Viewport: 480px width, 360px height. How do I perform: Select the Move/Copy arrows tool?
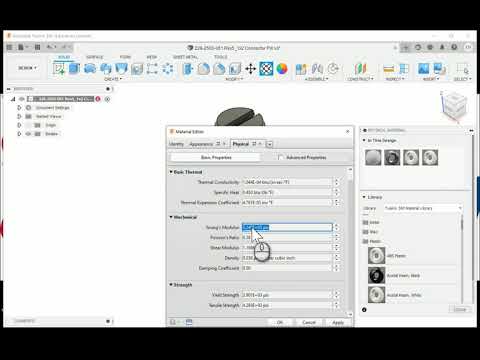click(250, 69)
